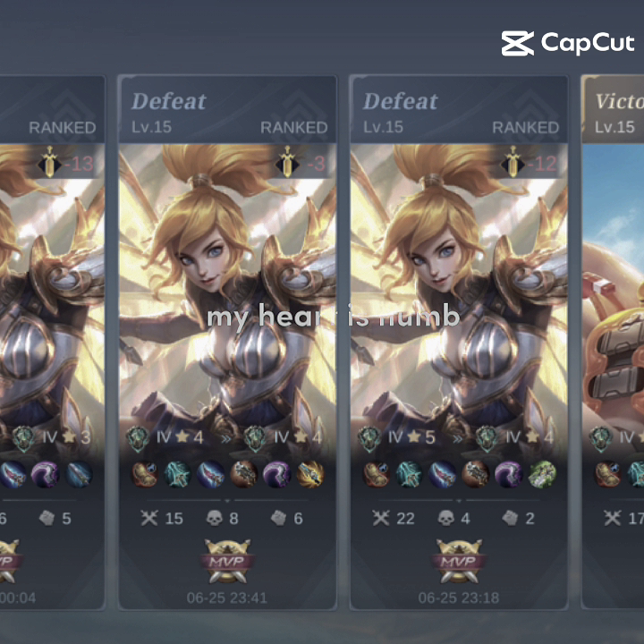Screen dimensions: 644x644
Task: Click the -13 rank points sword icon
Action: point(49,162)
